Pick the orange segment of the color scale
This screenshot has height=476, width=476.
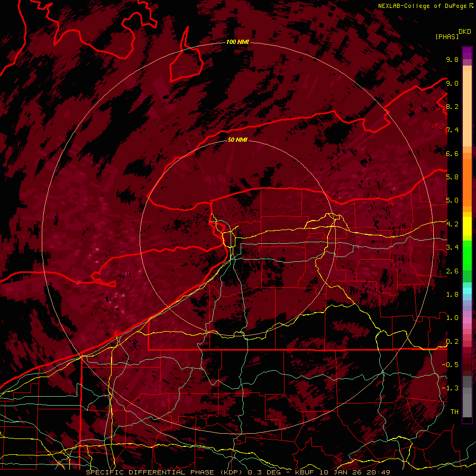coord(467,182)
